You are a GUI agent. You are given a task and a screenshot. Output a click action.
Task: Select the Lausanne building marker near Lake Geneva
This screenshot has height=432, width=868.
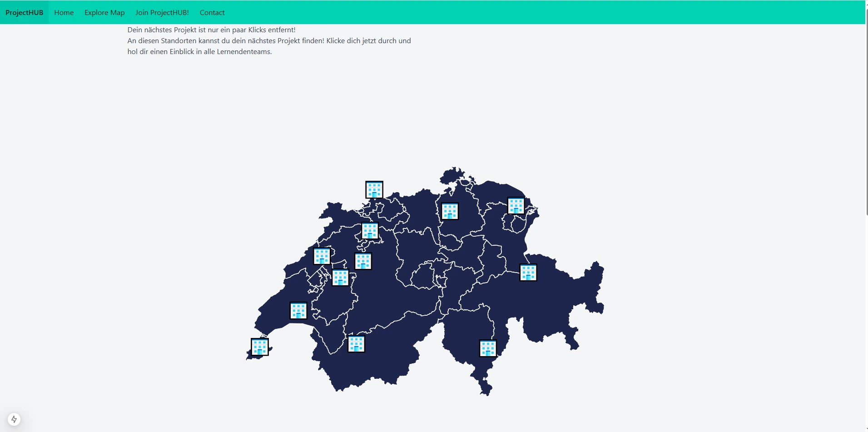tap(298, 311)
